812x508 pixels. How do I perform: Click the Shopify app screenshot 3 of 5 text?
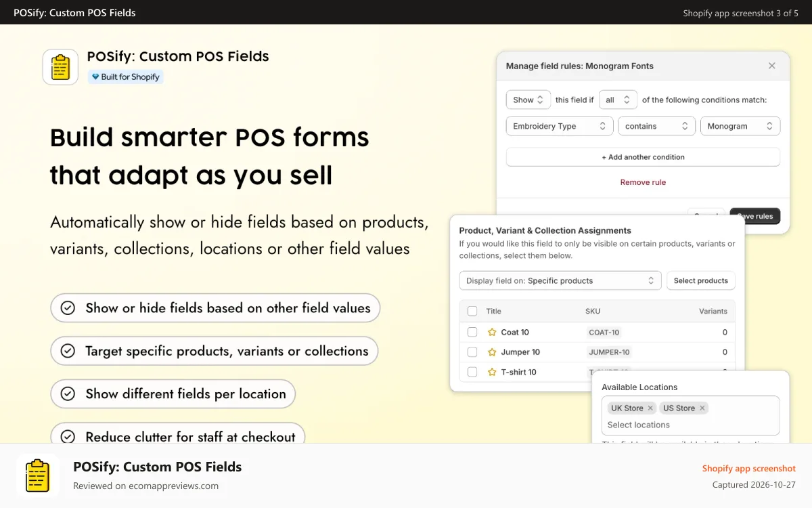(x=740, y=13)
